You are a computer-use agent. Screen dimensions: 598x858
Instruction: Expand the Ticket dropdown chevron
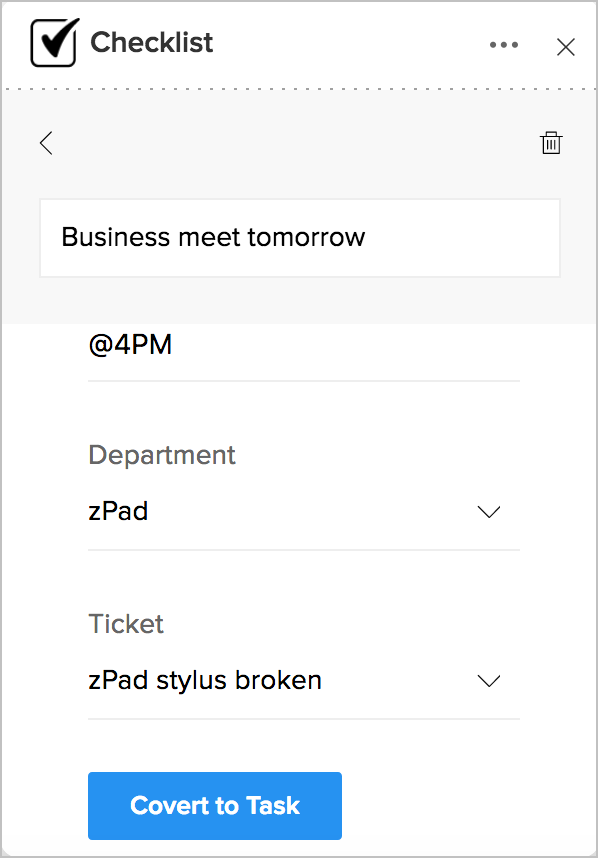pyautogui.click(x=489, y=681)
